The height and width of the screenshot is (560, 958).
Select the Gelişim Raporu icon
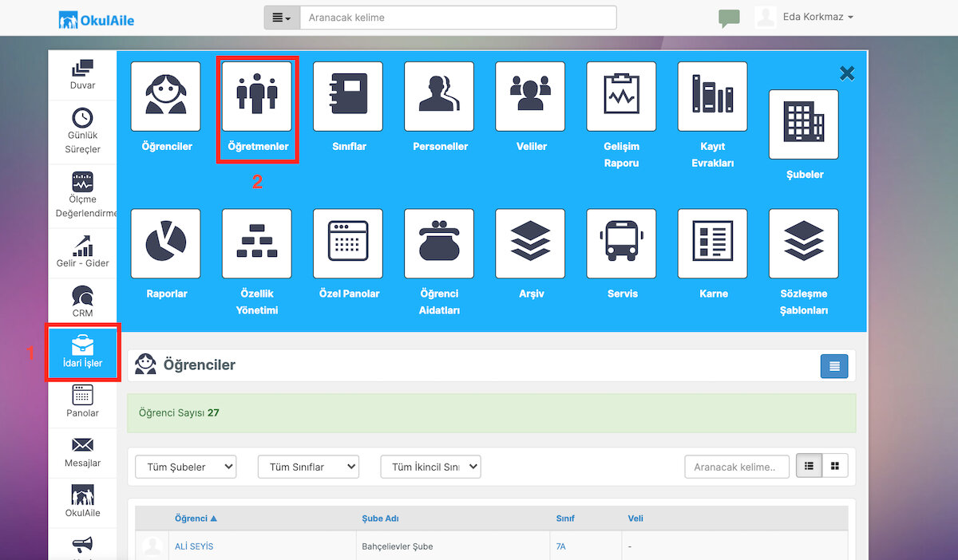(621, 97)
